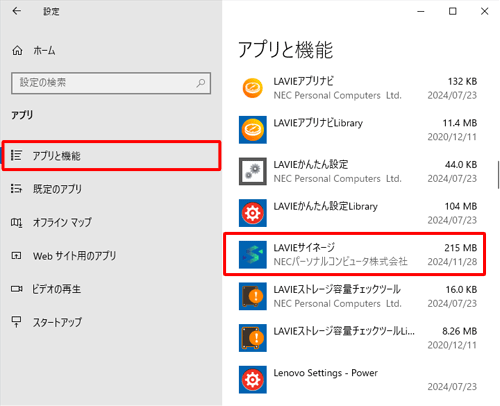
Task: Click the オフライン マップ map icon
Action: point(16,222)
